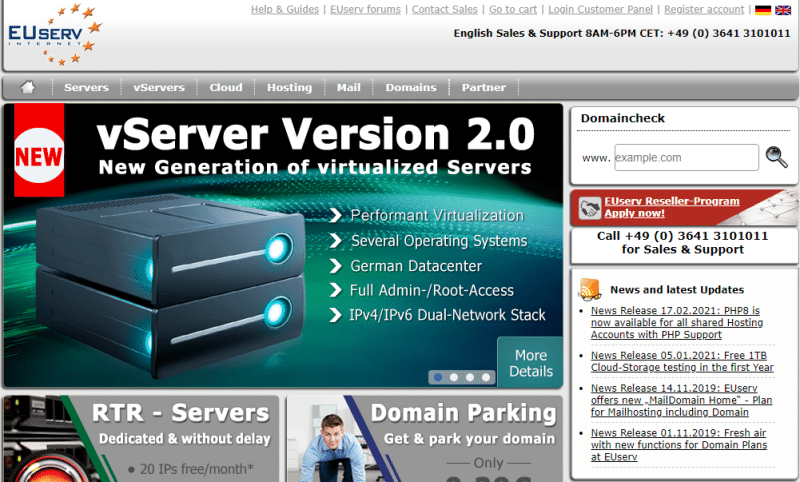The height and width of the screenshot is (482, 800).
Task: Go to cart link
Action: pyautogui.click(x=513, y=9)
